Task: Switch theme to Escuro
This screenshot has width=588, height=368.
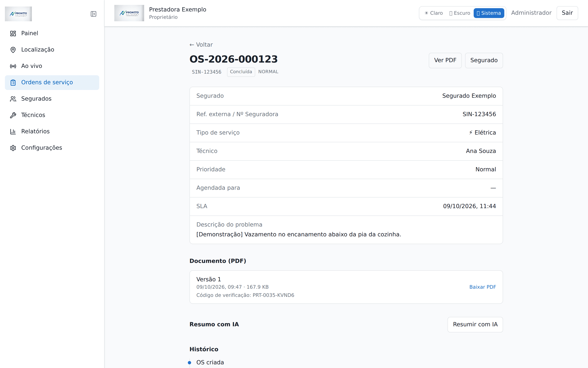Action: tap(459, 13)
